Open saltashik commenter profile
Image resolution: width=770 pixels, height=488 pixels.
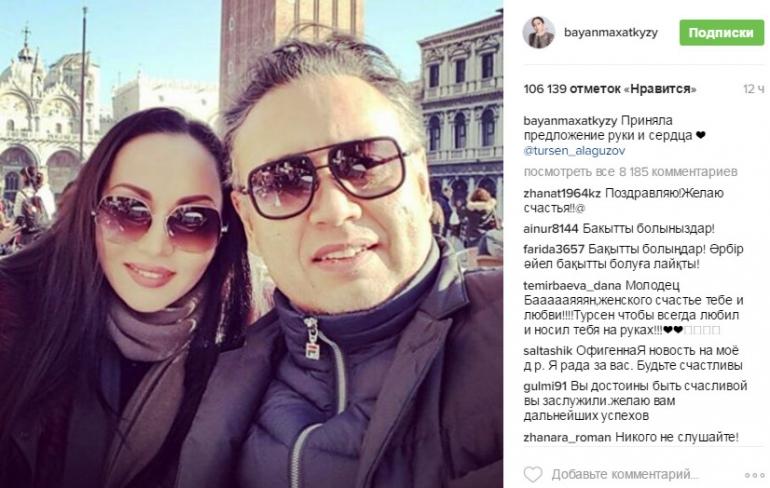[x=548, y=351]
